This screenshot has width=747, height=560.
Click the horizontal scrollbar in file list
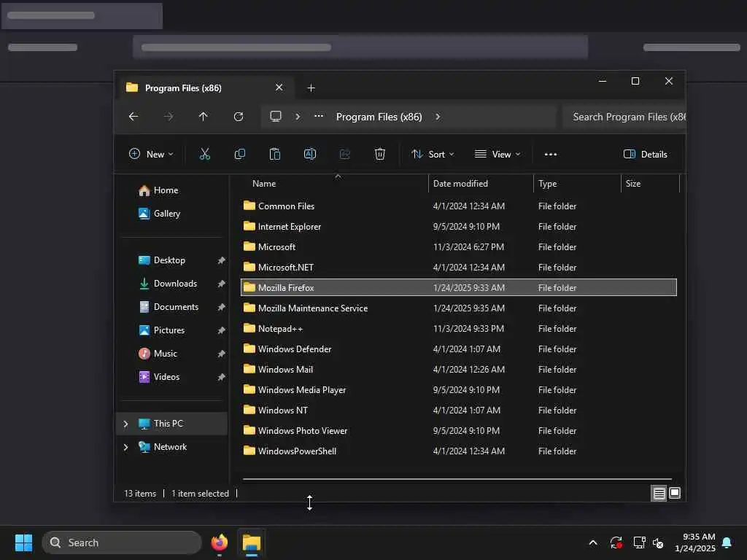click(457, 479)
